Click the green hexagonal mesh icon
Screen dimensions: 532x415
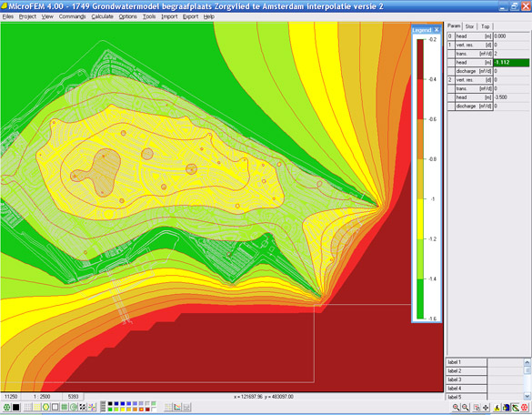[x=6, y=407]
